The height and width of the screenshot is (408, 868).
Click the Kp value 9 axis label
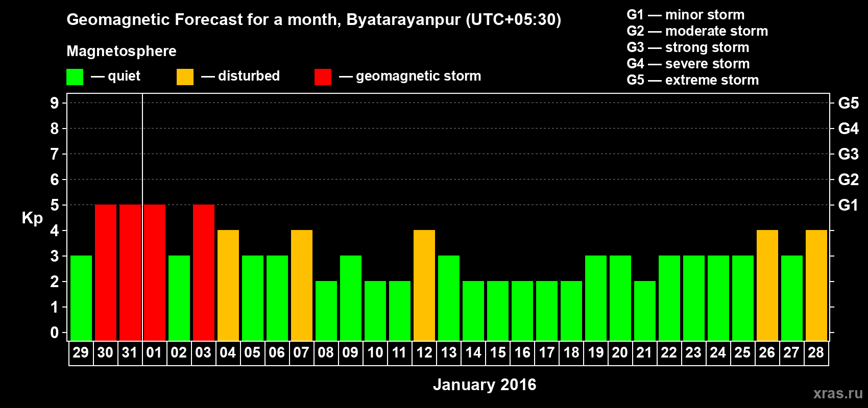(55, 103)
